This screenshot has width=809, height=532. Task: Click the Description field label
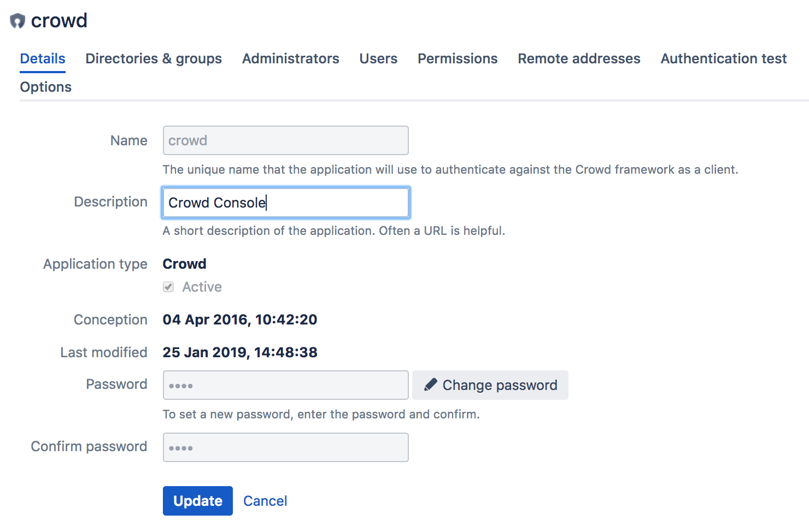pyautogui.click(x=110, y=202)
